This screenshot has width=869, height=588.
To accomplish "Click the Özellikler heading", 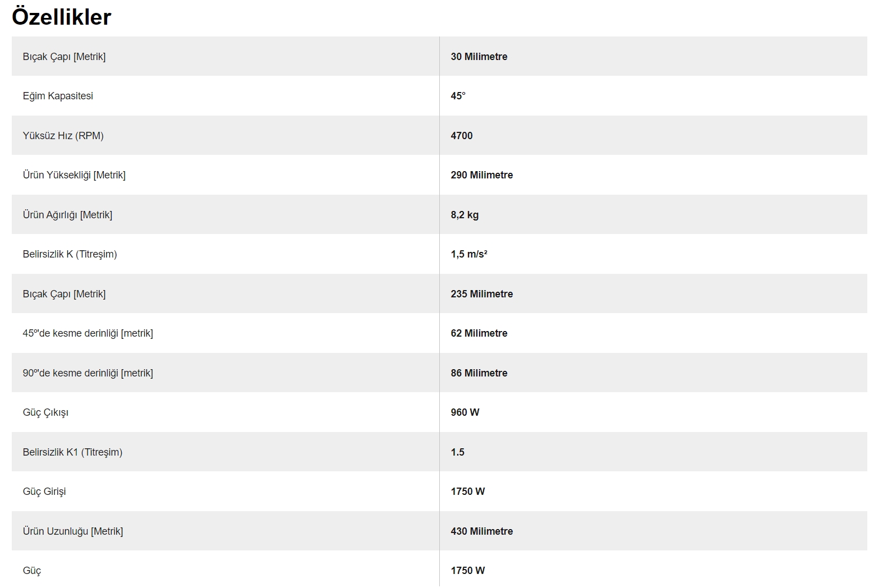I will (62, 17).
